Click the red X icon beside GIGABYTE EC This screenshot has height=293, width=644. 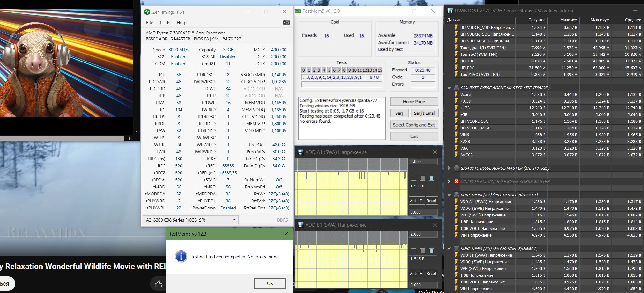456,181
